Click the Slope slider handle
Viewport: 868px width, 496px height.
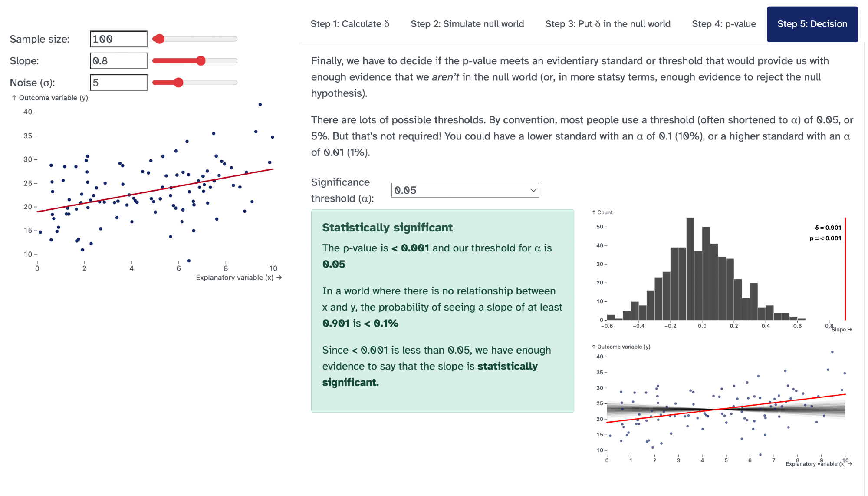(x=201, y=61)
